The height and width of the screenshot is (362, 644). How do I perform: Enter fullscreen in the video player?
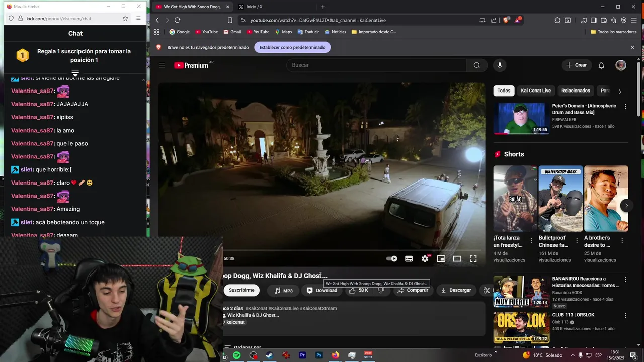(x=473, y=259)
